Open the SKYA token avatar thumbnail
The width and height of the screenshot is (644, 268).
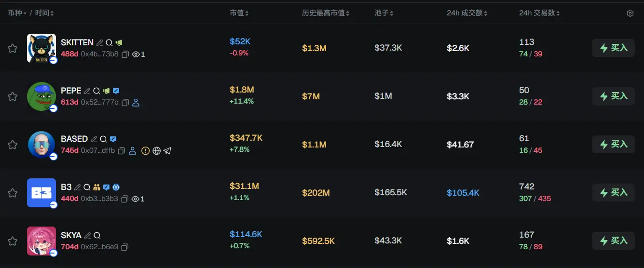(x=41, y=241)
